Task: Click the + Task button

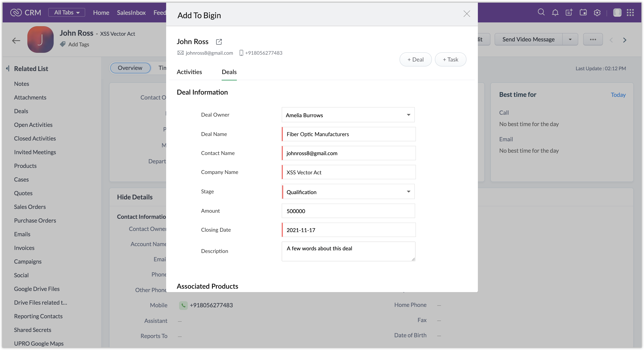Action: tap(450, 59)
